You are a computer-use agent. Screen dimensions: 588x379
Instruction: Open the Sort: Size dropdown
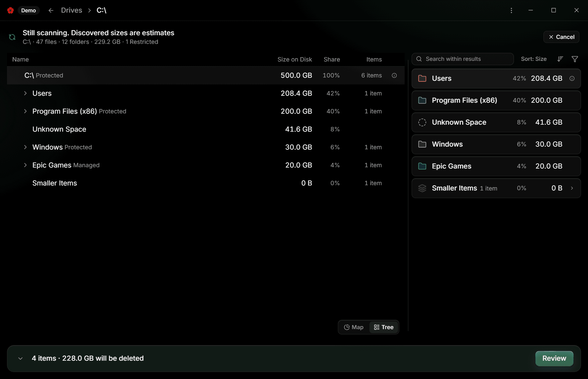pos(534,59)
